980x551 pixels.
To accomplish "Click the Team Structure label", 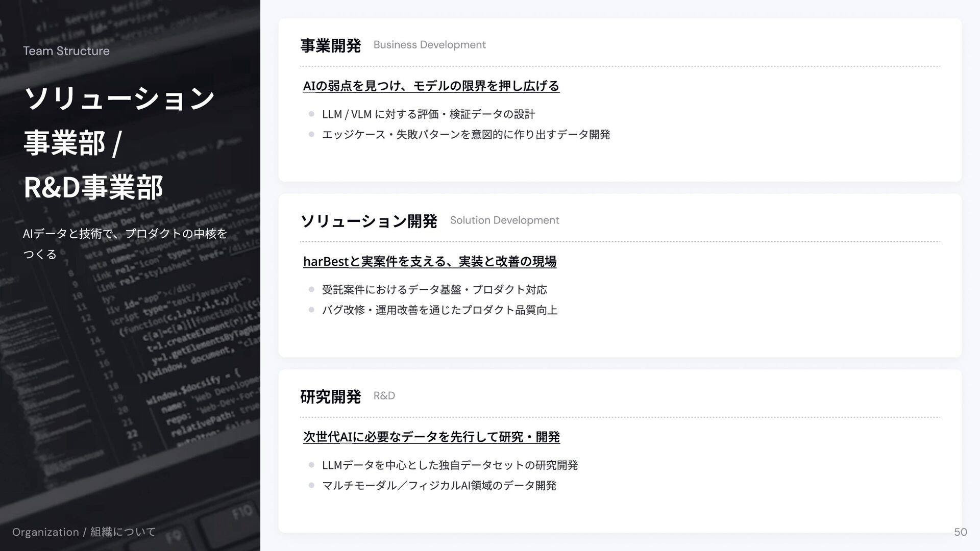I will pos(66,51).
